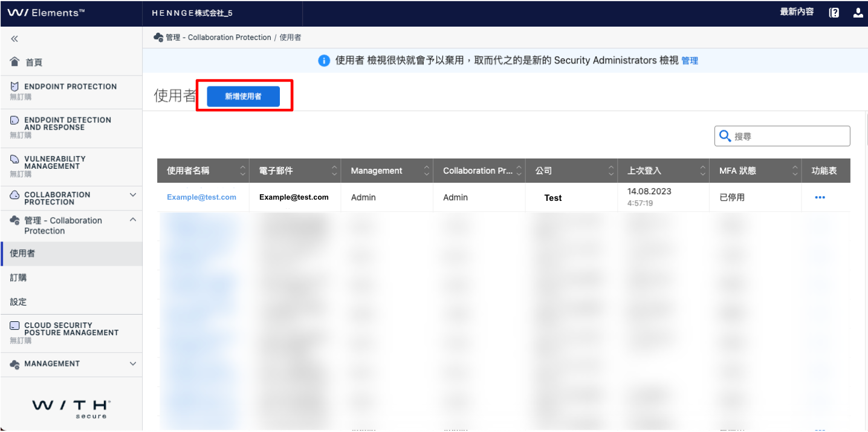This screenshot has height=432, width=868.
Task: Click 使用者 in the breadcrumb
Action: 291,38
